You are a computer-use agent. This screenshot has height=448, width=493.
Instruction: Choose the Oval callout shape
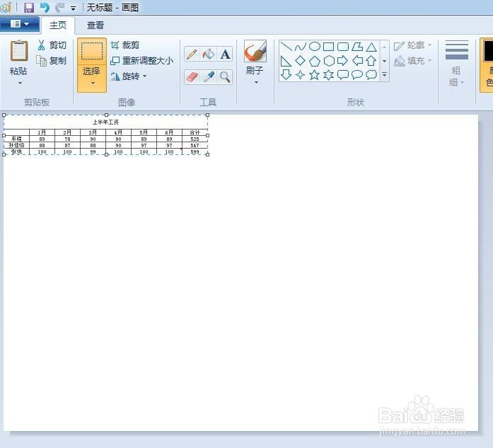point(357,74)
